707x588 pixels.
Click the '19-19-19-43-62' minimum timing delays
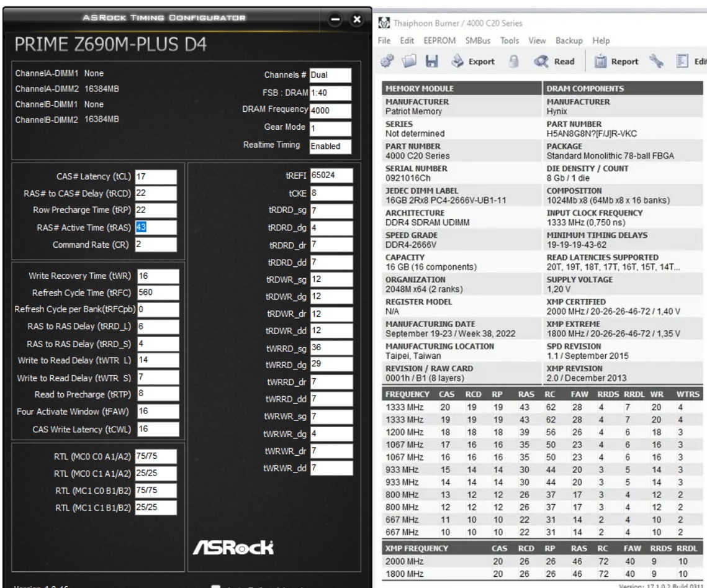click(576, 245)
